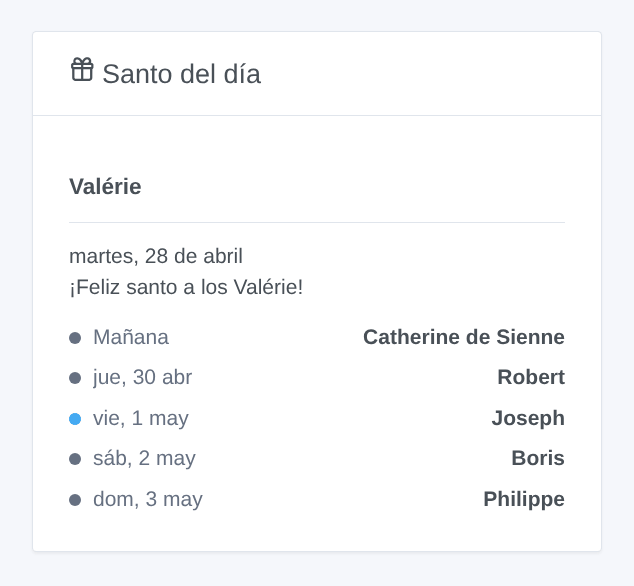634x586 pixels.
Task: Select the Boris saint name
Action: pyautogui.click(x=538, y=458)
